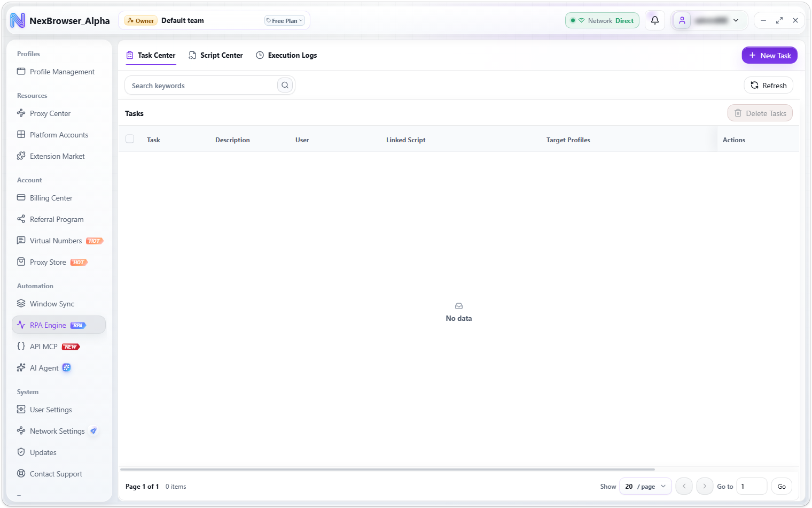Click the Go to page number field
This screenshot has height=508, width=812.
(x=752, y=486)
